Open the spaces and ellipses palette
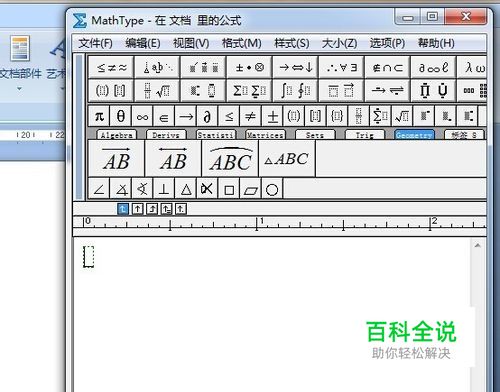 (x=157, y=67)
